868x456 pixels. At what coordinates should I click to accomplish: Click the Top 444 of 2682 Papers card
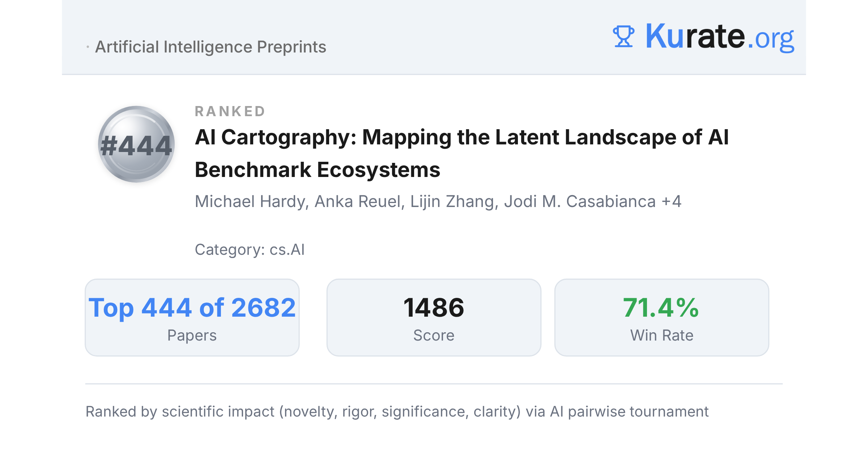pyautogui.click(x=192, y=317)
